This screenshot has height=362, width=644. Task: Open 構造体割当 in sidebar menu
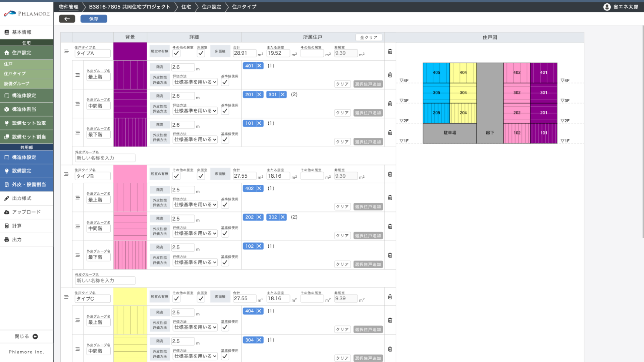coord(24,109)
